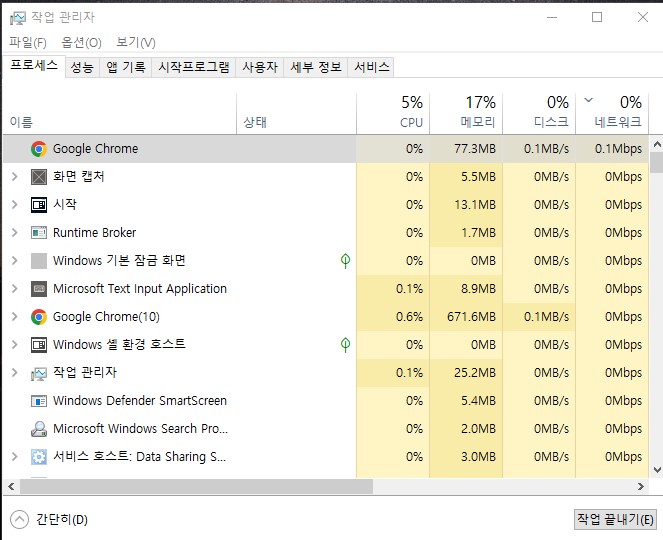The height and width of the screenshot is (540, 663).
Task: Click the Google Chrome icon in the highlighted row
Action: click(x=38, y=149)
